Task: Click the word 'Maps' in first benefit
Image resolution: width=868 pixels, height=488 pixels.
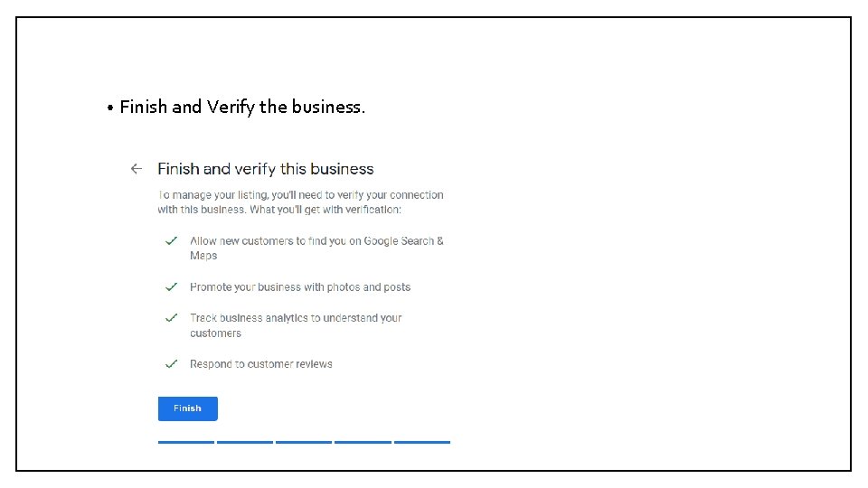Action: tap(203, 256)
